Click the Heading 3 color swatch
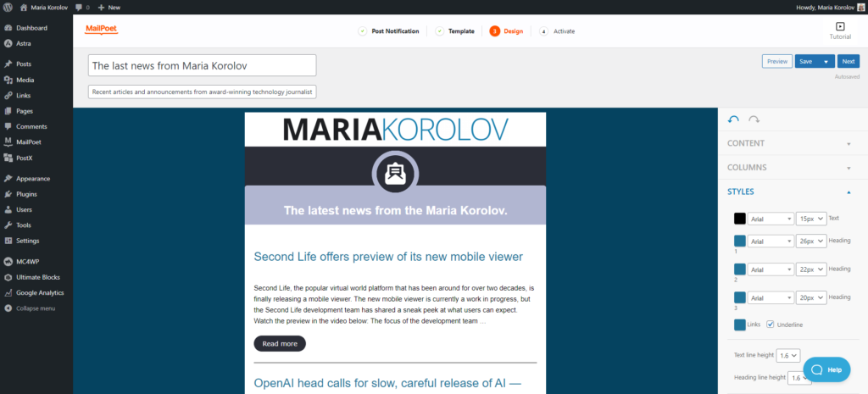Image resolution: width=868 pixels, height=394 pixels. (739, 297)
